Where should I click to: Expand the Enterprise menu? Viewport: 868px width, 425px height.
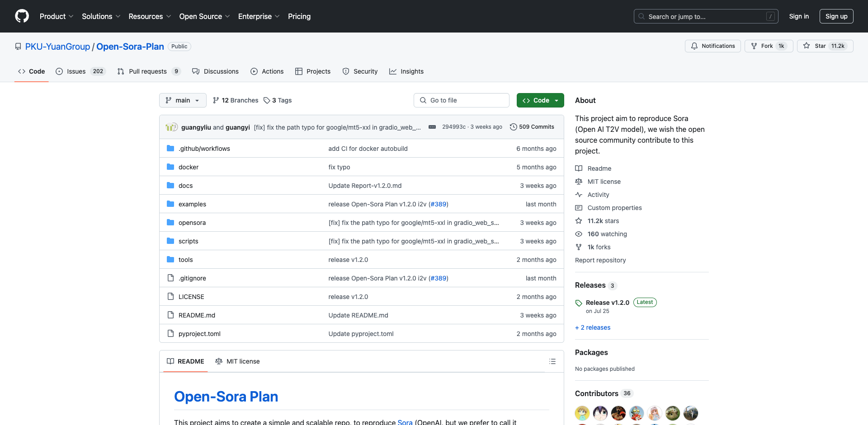tap(259, 16)
